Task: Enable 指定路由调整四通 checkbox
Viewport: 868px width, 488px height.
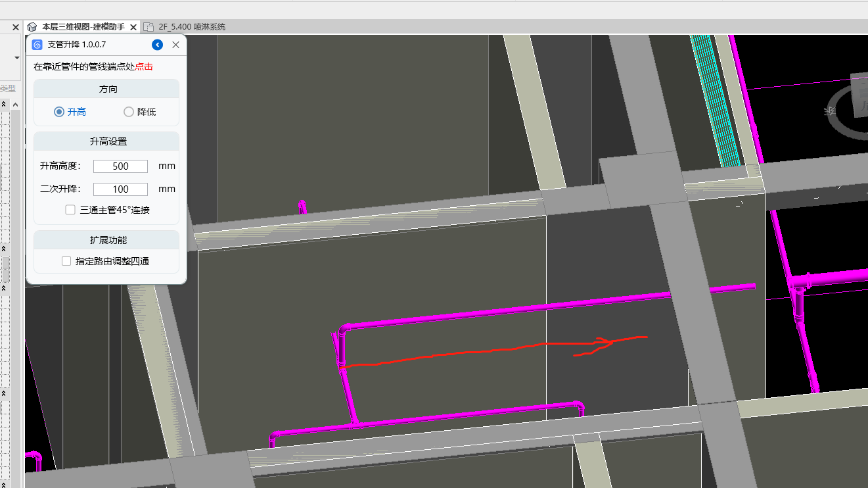Action: point(66,261)
